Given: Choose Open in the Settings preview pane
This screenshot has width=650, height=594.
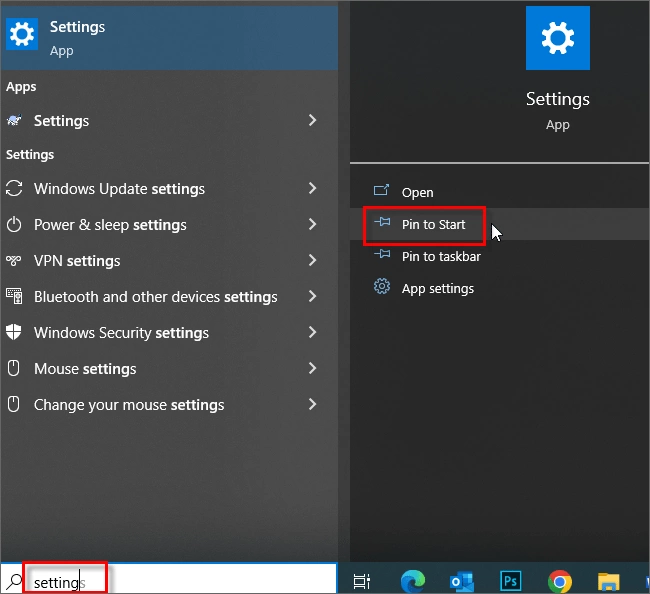Looking at the screenshot, I should (499, 192).
